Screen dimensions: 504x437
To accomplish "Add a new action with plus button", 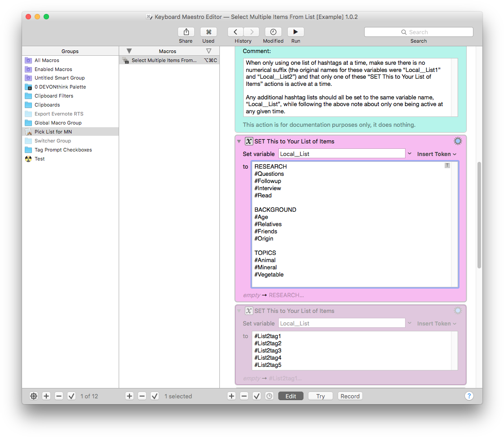I will point(232,396).
